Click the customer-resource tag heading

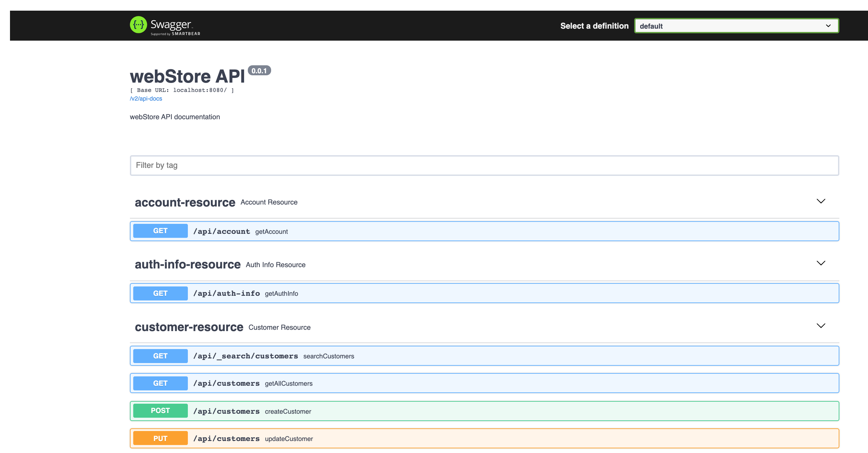189,327
